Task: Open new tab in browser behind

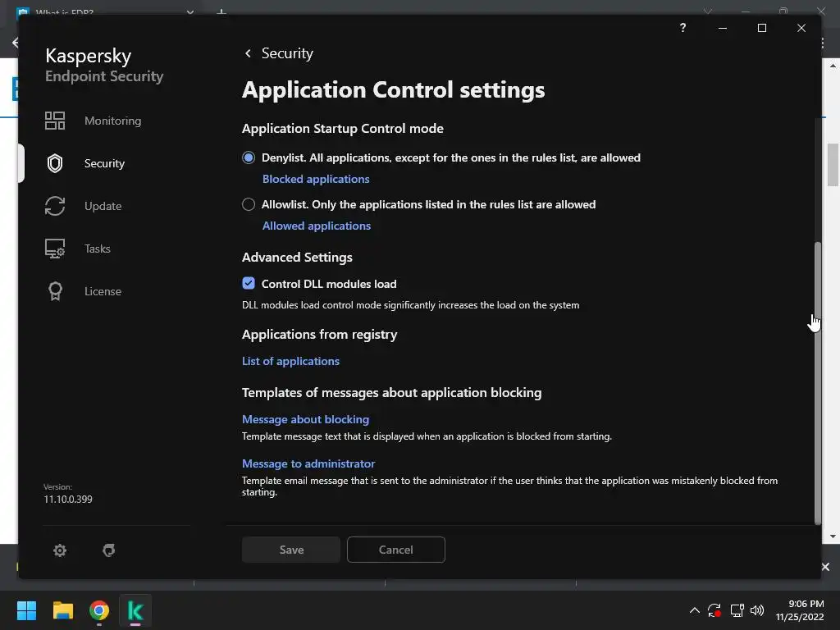Action: [221, 11]
